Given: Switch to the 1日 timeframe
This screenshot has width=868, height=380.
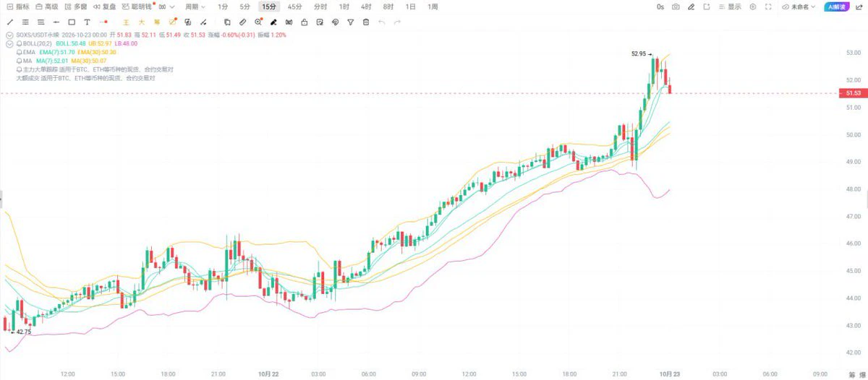Looking at the screenshot, I should [x=411, y=7].
